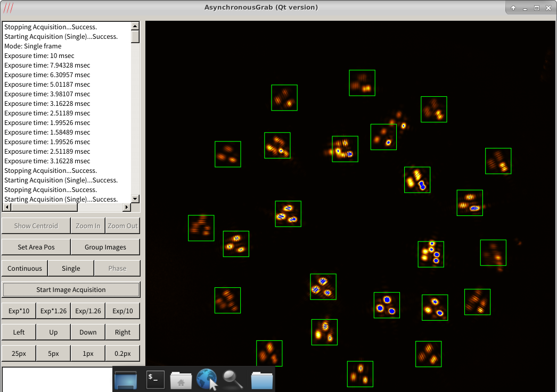Multiply exposure with Exp*10
Viewport: 557px width, 392px height.
(x=19, y=311)
